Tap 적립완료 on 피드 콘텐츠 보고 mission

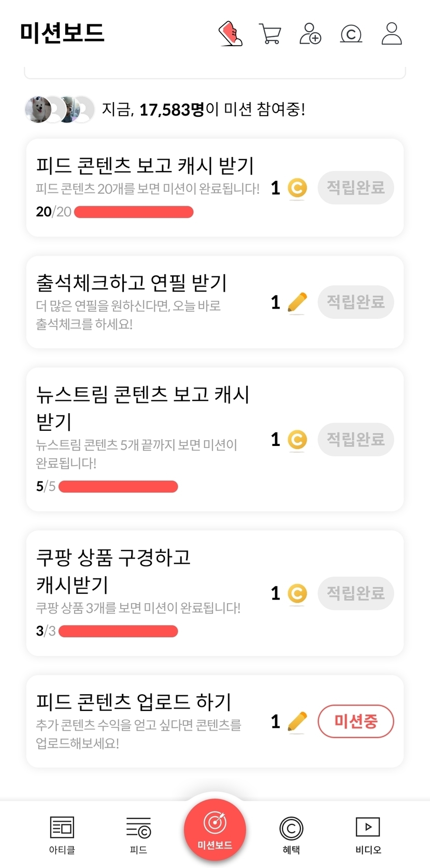coord(355,188)
